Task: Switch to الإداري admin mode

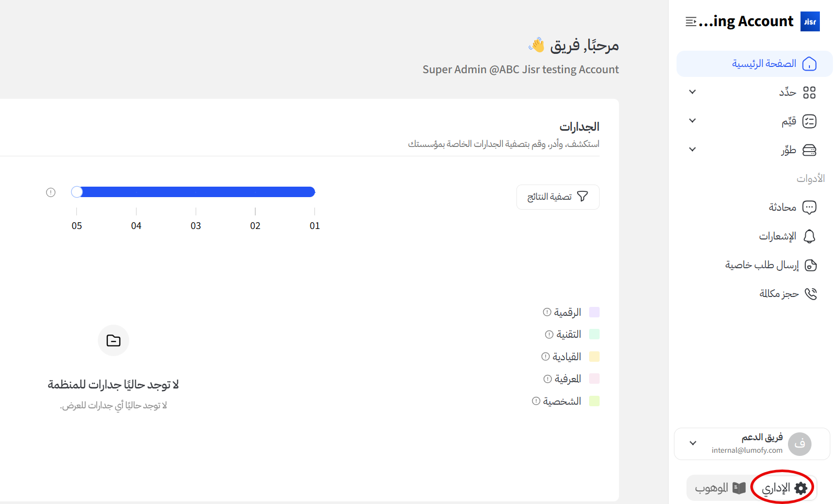Action: click(784, 488)
